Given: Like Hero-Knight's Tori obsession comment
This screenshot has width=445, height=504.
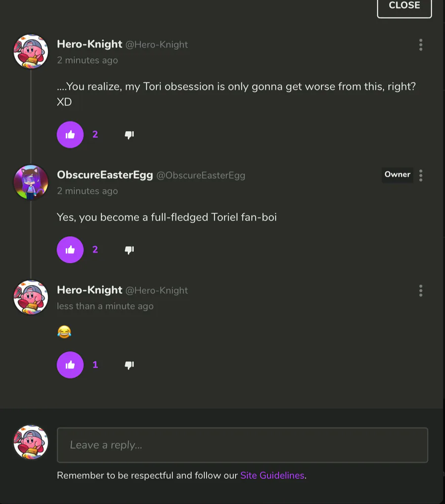Looking at the screenshot, I should (70, 135).
